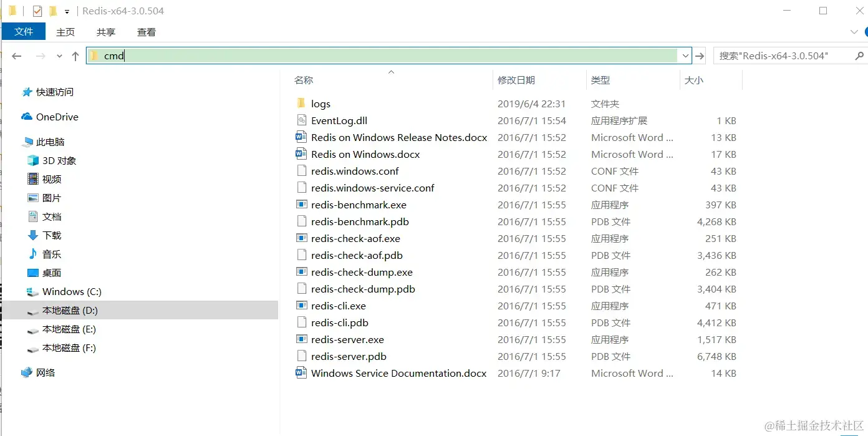Viewport: 868px width, 436px height.
Task: Sort by the 类型 column header
Action: (x=600, y=80)
